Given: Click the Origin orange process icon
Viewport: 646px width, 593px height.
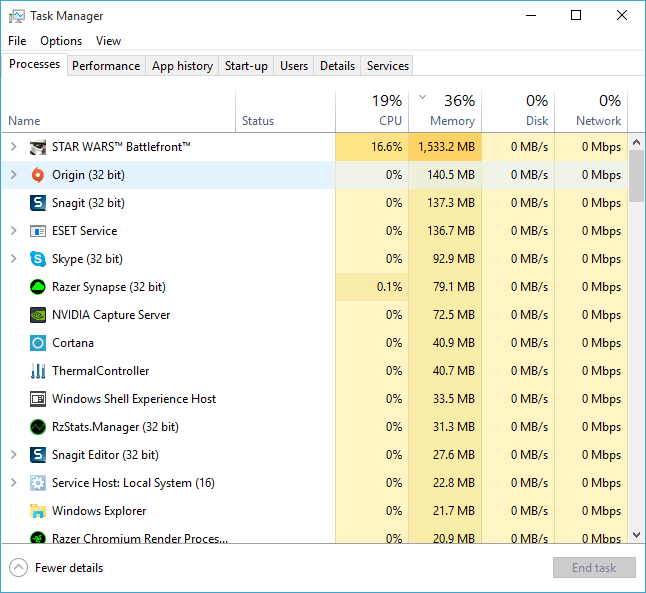Looking at the screenshot, I should [38, 175].
